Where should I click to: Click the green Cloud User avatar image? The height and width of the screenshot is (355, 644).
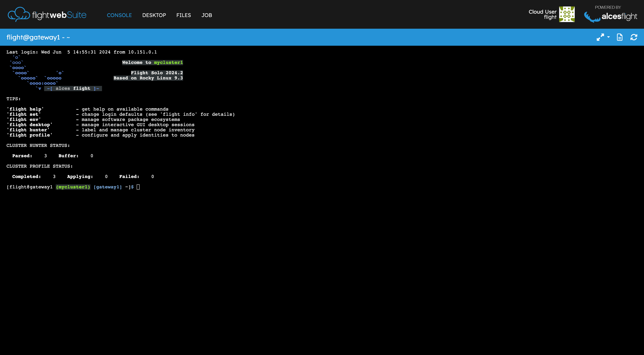click(567, 14)
